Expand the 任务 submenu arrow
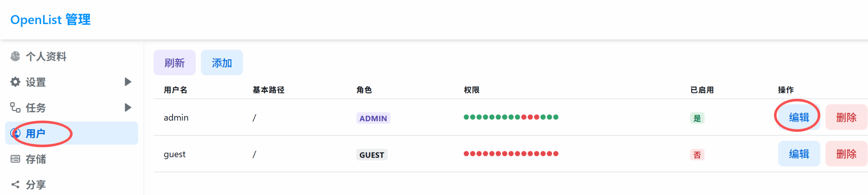Viewport: 868px width, 195px height. tap(128, 107)
